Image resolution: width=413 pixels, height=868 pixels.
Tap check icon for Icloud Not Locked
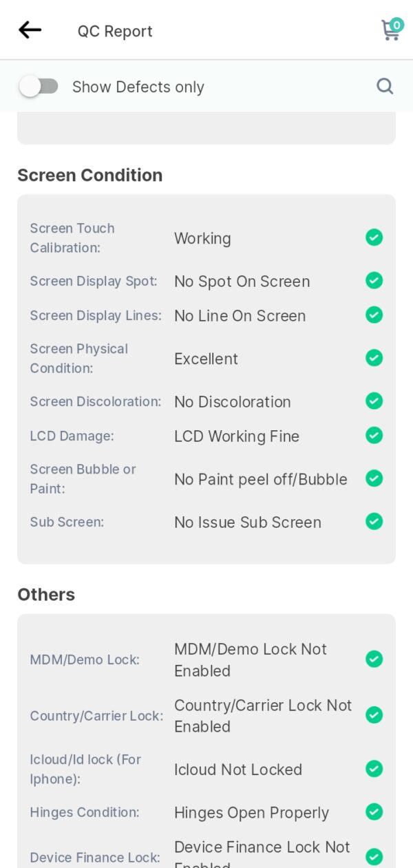click(x=374, y=769)
